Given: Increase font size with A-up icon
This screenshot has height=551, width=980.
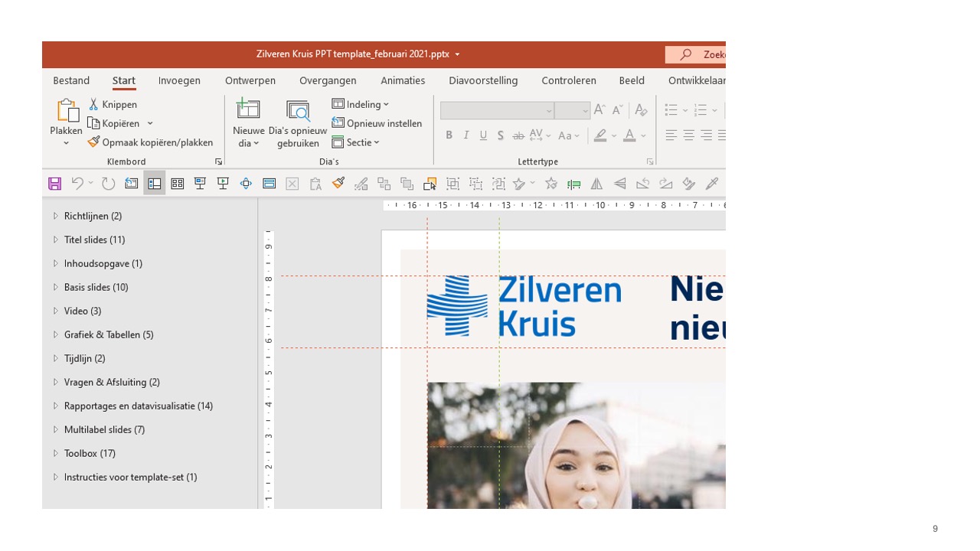Looking at the screenshot, I should pyautogui.click(x=599, y=110).
